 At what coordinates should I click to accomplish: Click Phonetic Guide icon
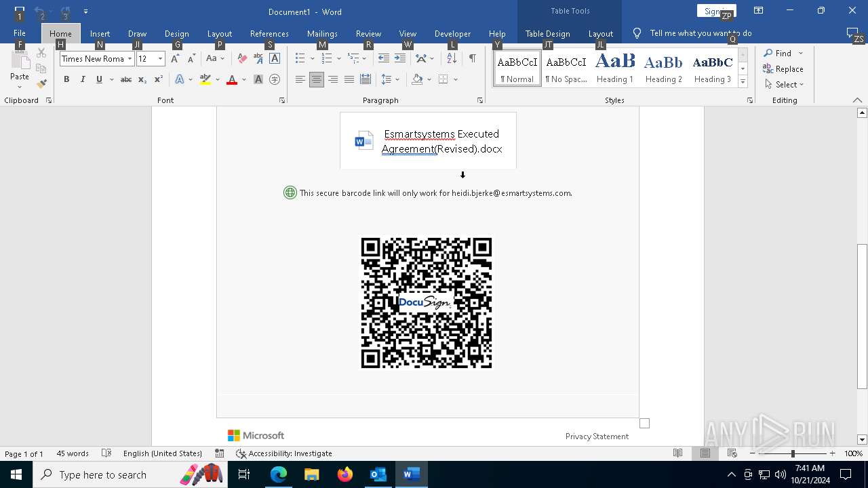click(258, 58)
